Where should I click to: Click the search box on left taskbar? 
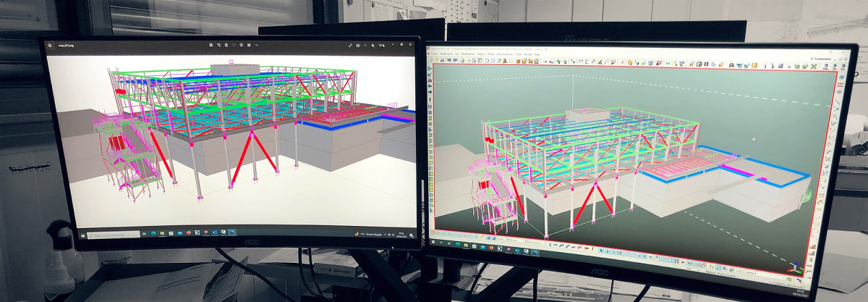pyautogui.click(x=114, y=235)
